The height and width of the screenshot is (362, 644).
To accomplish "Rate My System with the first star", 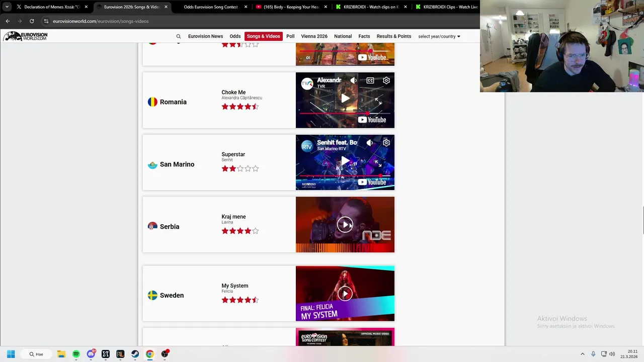I will (225, 300).
